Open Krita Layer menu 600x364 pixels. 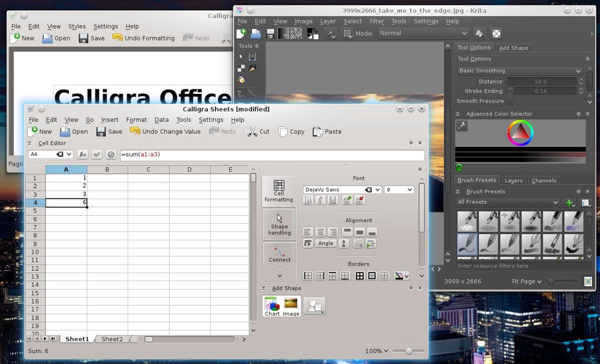[328, 21]
